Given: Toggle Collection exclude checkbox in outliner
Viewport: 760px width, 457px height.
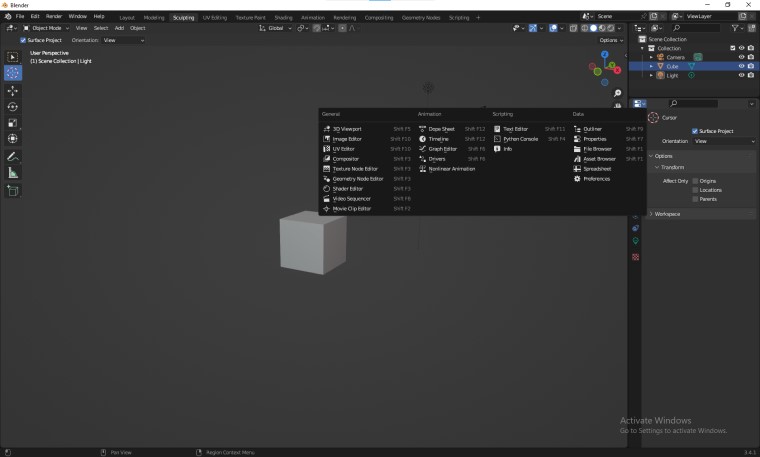Looking at the screenshot, I should pyautogui.click(x=732, y=48).
